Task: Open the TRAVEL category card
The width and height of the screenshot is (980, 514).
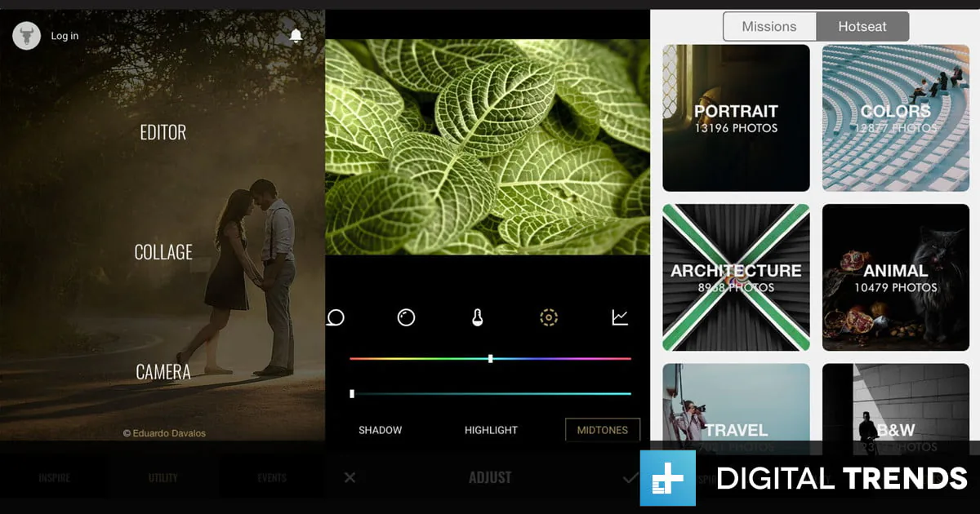Action: click(x=736, y=409)
